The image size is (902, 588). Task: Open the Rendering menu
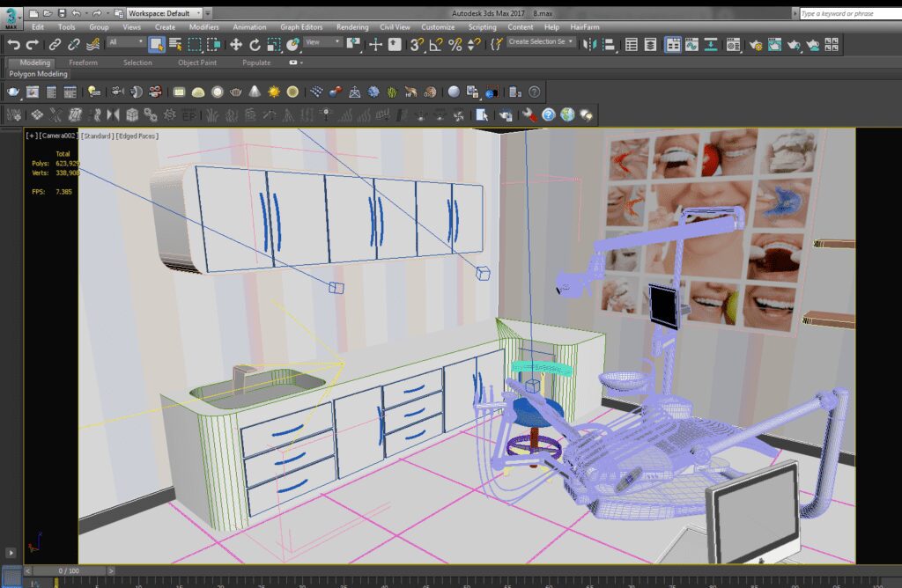click(x=352, y=27)
